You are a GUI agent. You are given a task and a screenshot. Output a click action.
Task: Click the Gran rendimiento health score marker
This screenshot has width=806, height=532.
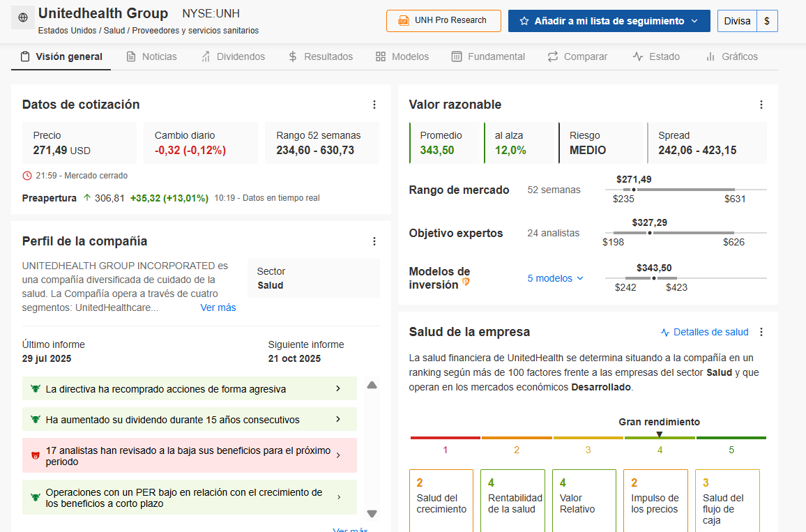[660, 435]
